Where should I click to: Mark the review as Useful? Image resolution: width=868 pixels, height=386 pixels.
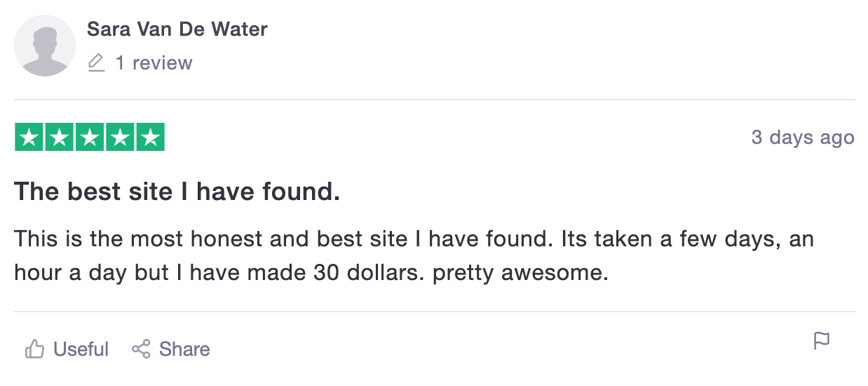click(x=81, y=349)
